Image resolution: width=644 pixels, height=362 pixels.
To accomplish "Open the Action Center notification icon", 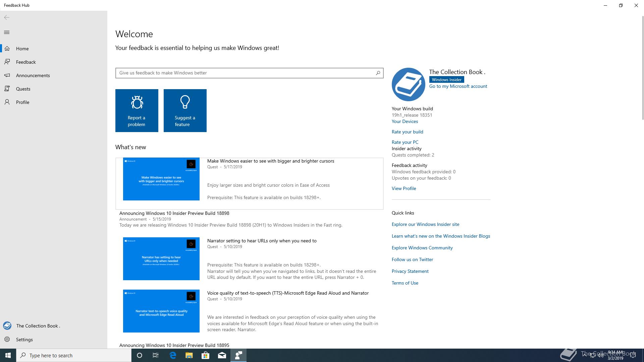I will pyautogui.click(x=633, y=355).
